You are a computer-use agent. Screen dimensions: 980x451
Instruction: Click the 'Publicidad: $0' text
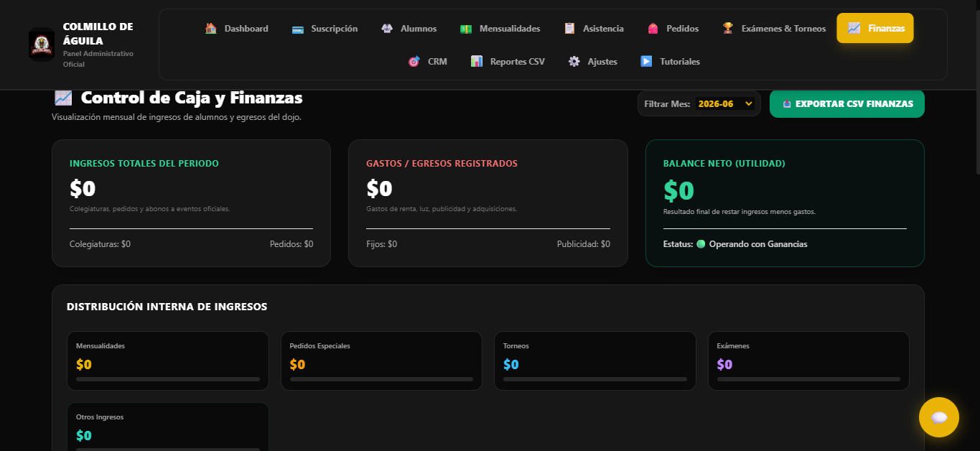(584, 244)
